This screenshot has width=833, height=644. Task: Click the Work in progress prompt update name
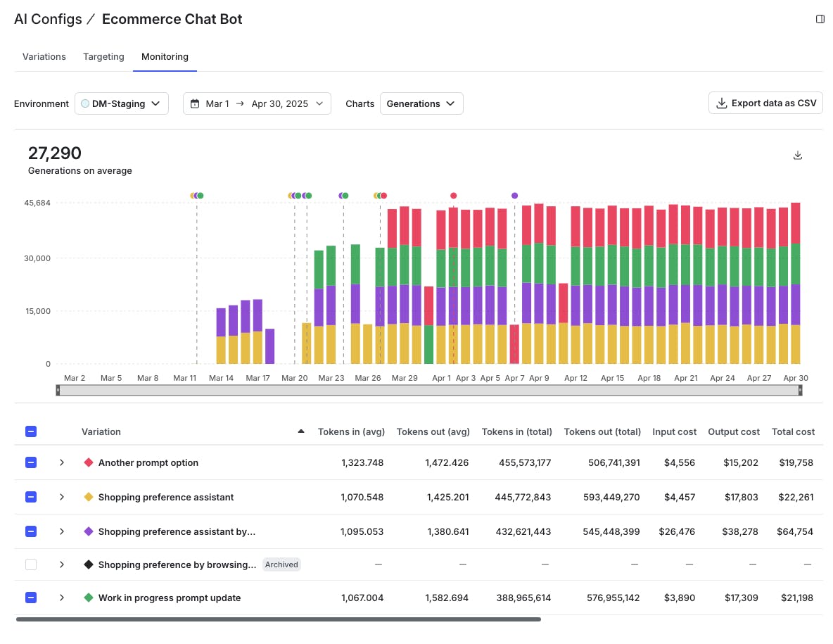point(170,598)
